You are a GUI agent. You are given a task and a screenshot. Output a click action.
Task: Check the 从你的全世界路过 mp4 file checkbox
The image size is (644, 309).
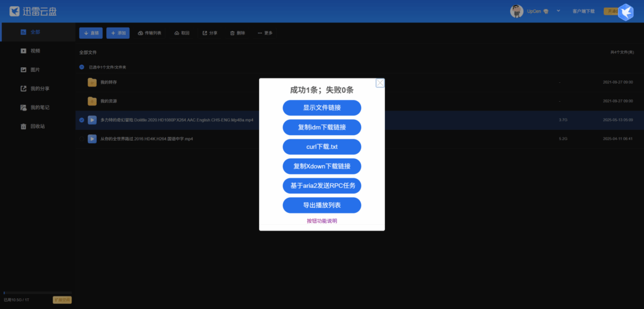pyautogui.click(x=82, y=139)
